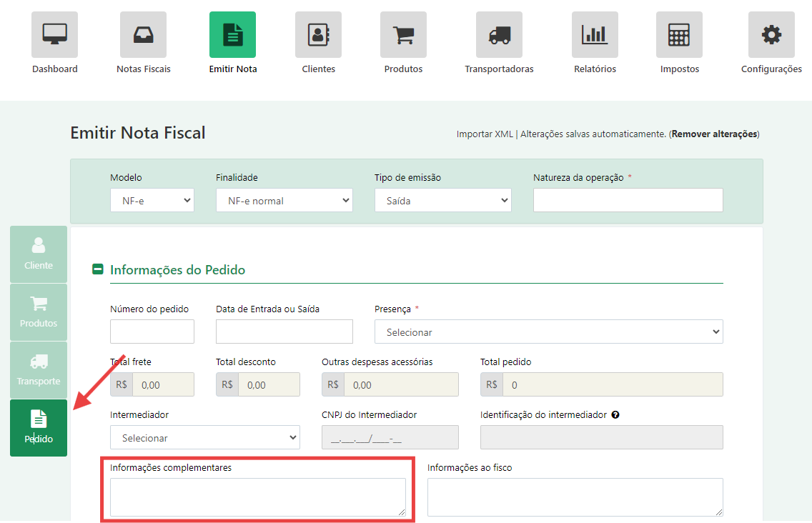
Task: Click the Total pedido value field
Action: pos(613,384)
